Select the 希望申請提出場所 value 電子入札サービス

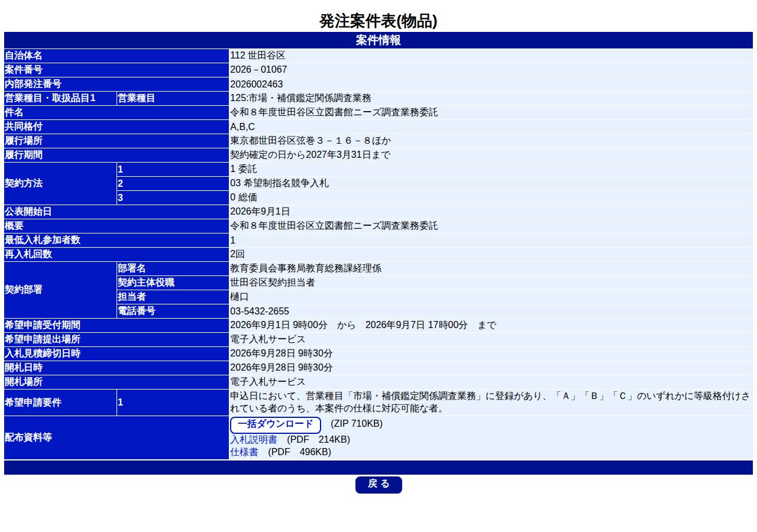pos(268,339)
